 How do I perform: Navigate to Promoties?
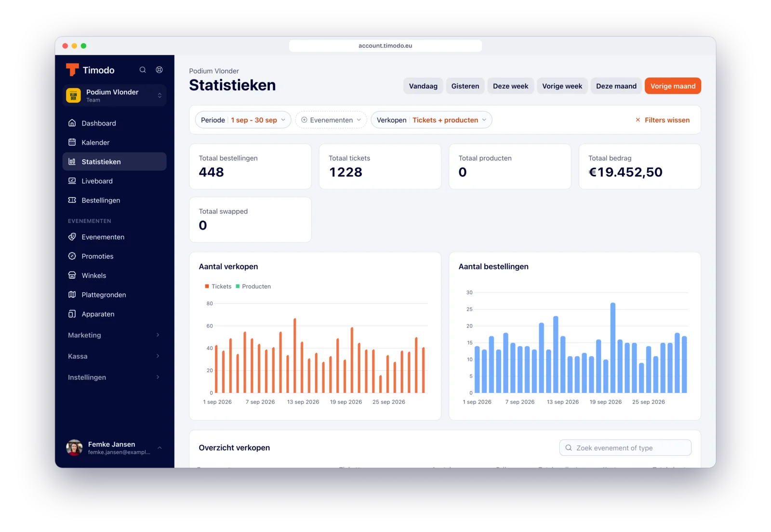click(x=114, y=256)
